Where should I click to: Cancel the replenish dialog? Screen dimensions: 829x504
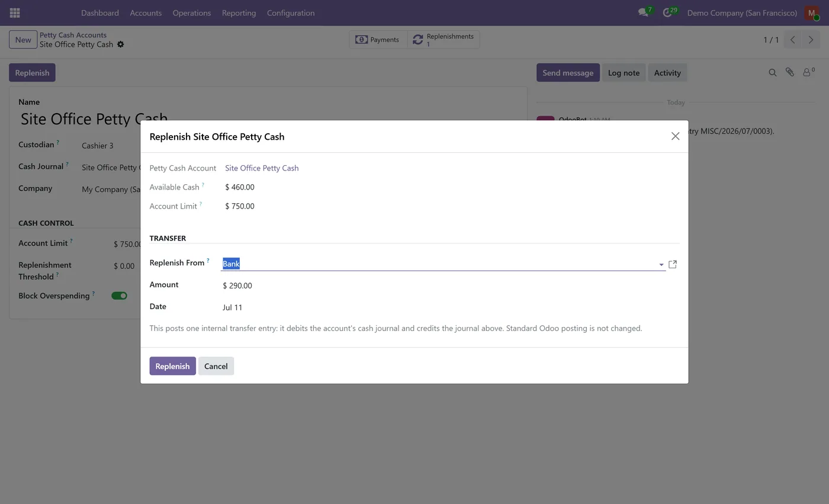click(216, 366)
